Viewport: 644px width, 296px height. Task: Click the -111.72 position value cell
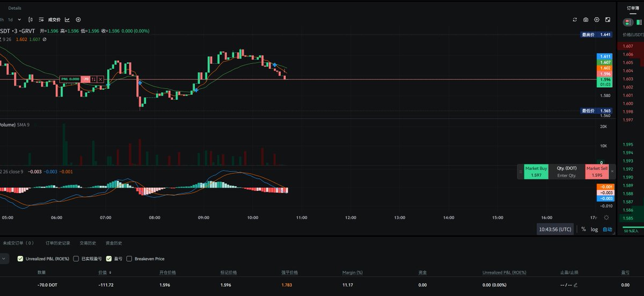tap(106, 285)
